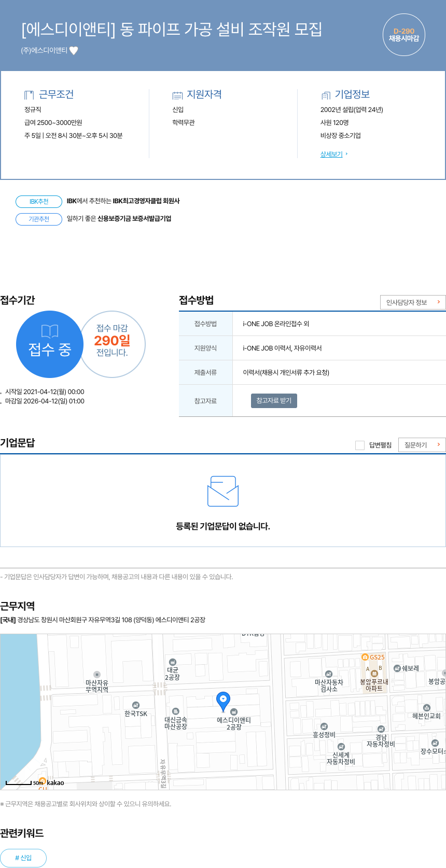Click the 마산자유무역지역 map marker
Image resolution: width=446 pixels, height=868 pixels.
pyautogui.click(x=97, y=675)
